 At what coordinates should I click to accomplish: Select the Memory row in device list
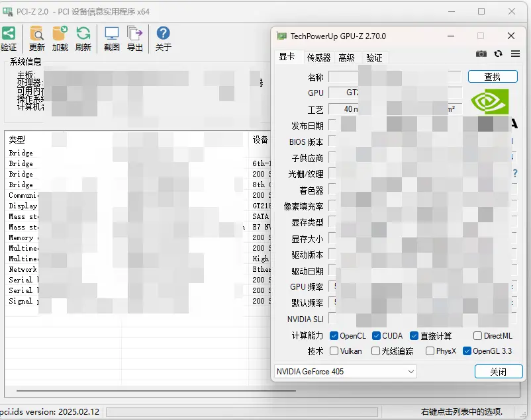coord(138,237)
